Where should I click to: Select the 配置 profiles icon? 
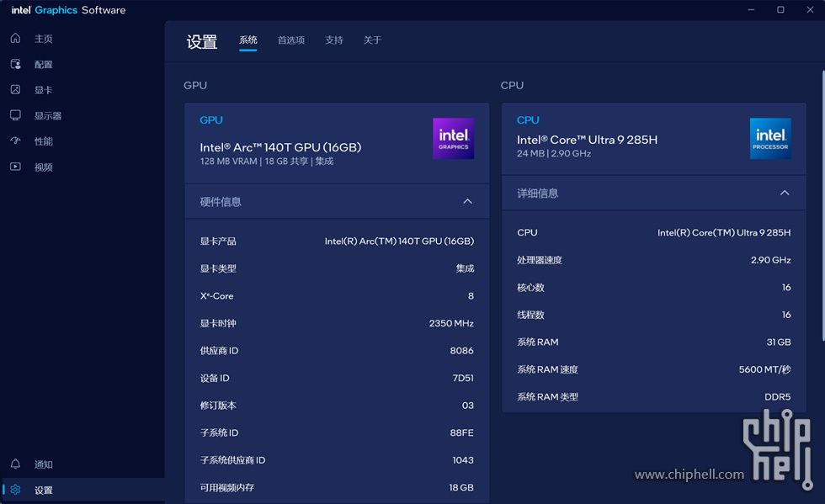click(15, 64)
